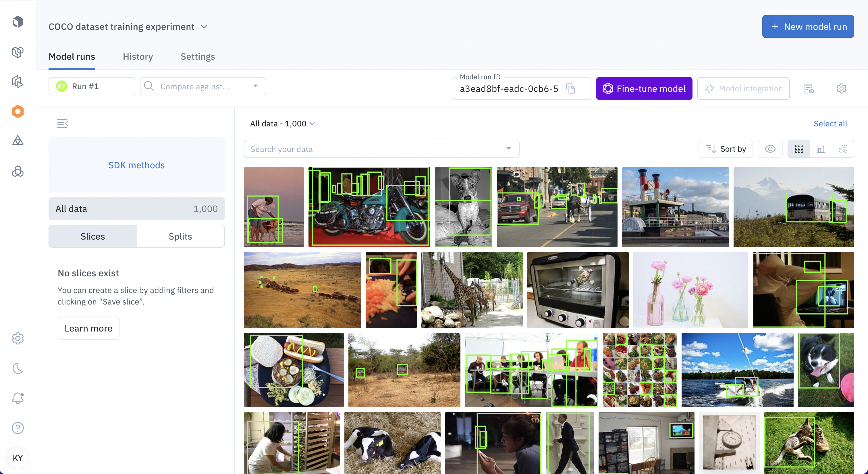Open the bus in mountains thumbnail
This screenshot has width=868, height=474.
click(794, 207)
